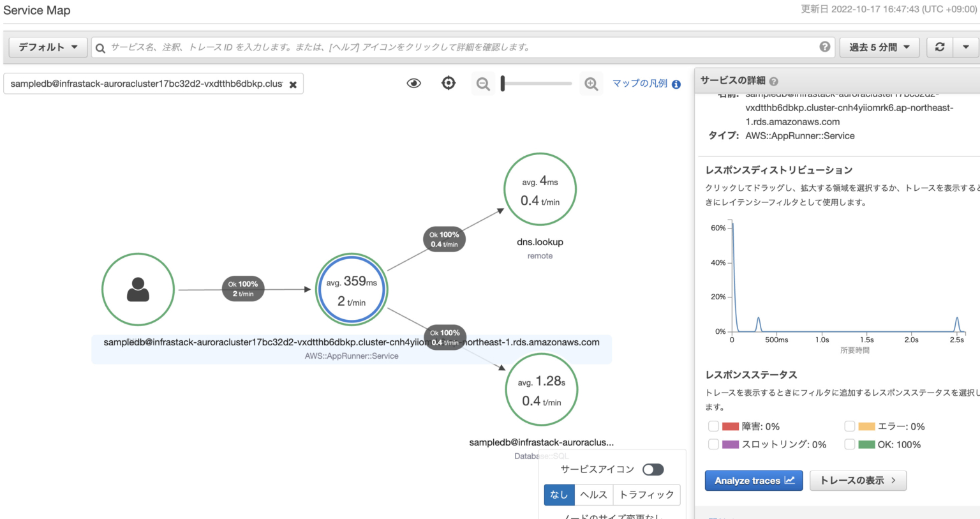Click the zoom in magnifier icon
The height and width of the screenshot is (519, 980).
click(591, 83)
